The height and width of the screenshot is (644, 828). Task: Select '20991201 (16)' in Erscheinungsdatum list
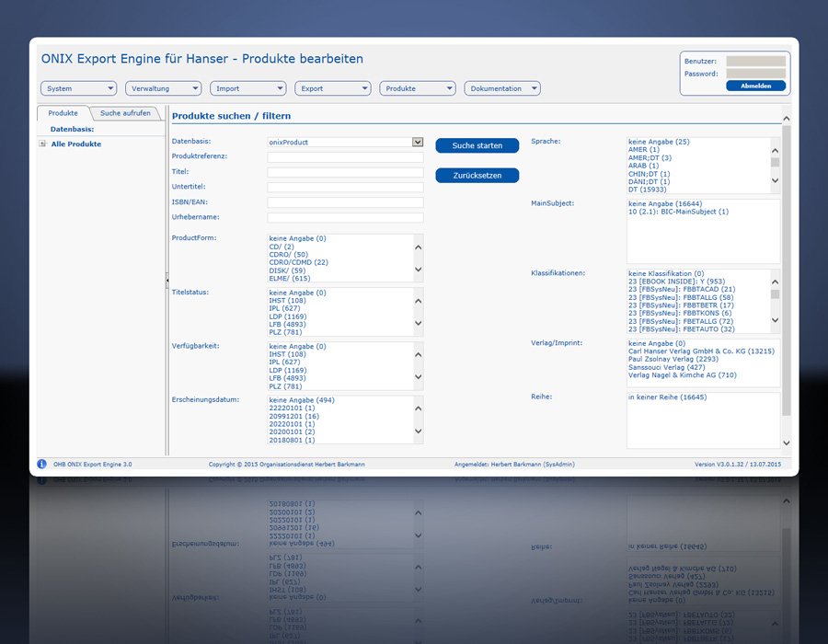tap(294, 416)
